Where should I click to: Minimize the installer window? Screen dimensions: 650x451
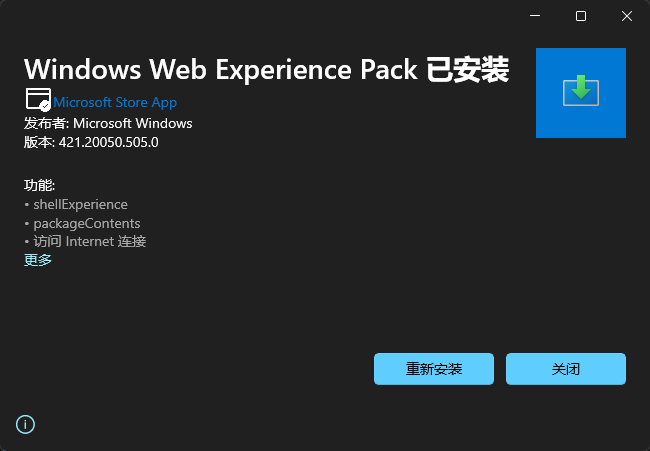pos(535,16)
